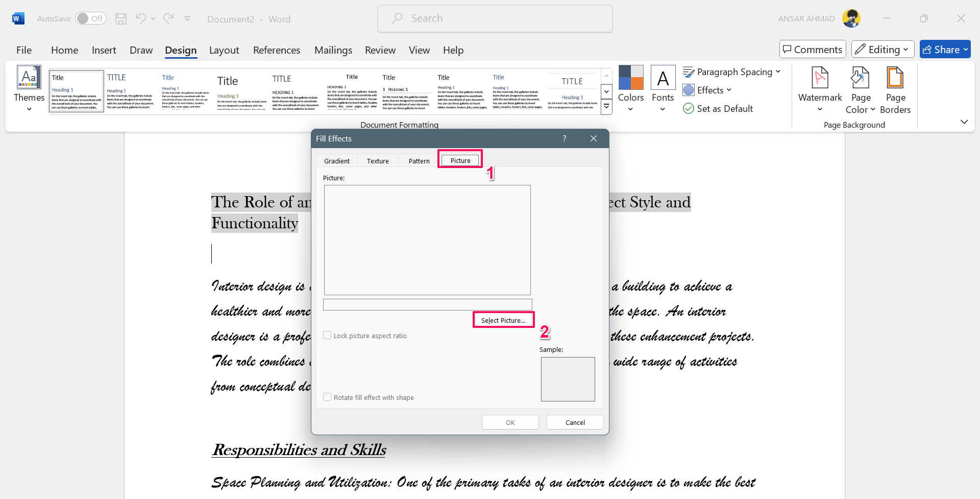Click the Fill Effects help question mark
The width and height of the screenshot is (980, 499).
pos(565,138)
